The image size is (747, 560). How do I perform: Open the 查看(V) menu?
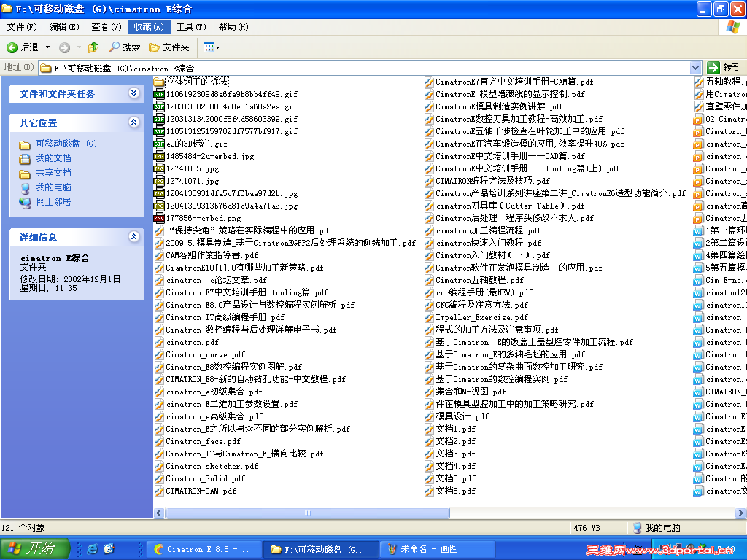coord(107,27)
